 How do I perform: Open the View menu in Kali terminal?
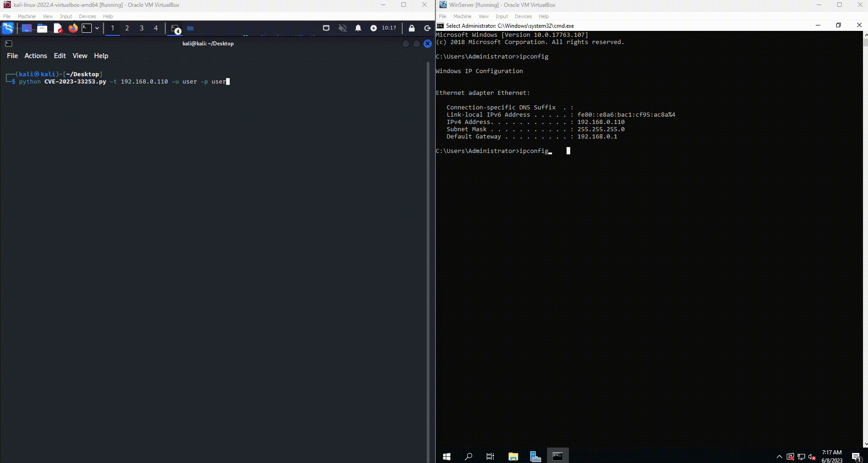pos(80,56)
